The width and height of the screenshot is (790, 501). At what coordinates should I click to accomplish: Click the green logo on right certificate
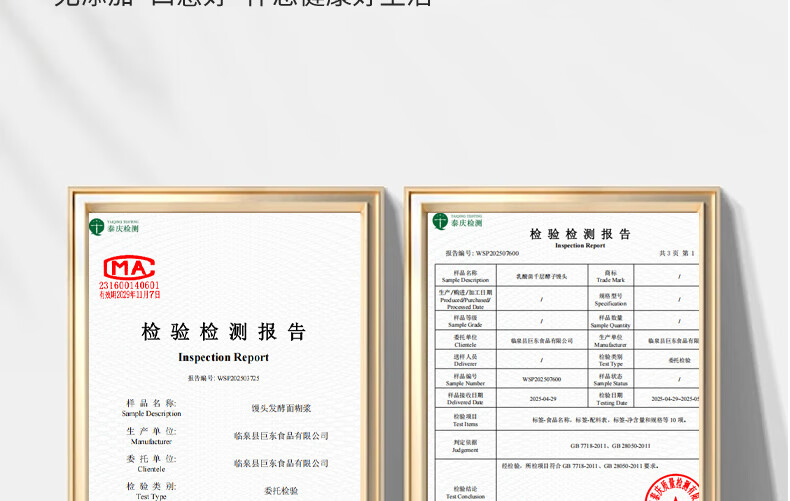coord(440,221)
